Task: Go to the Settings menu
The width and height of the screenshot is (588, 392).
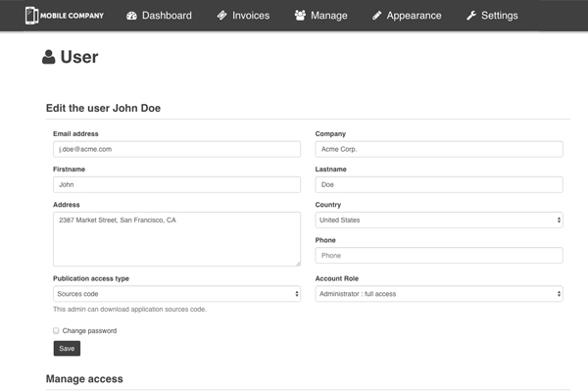Action: coord(492,16)
